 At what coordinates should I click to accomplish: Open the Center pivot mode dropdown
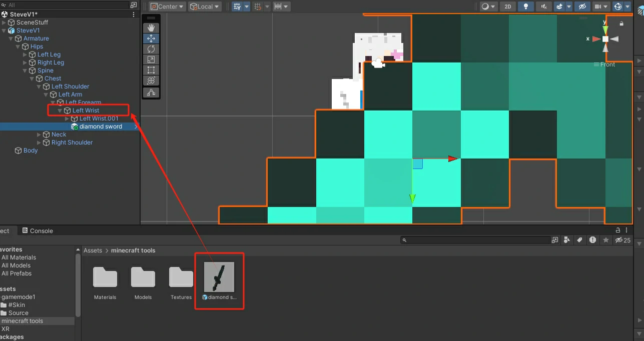[168, 6]
